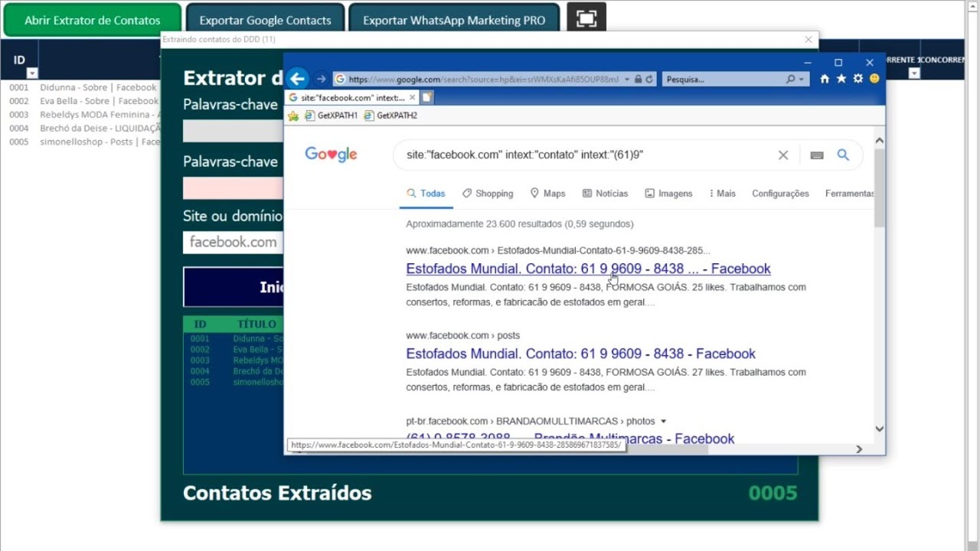
Task: Switch to the Shopping results tab
Action: (x=488, y=194)
